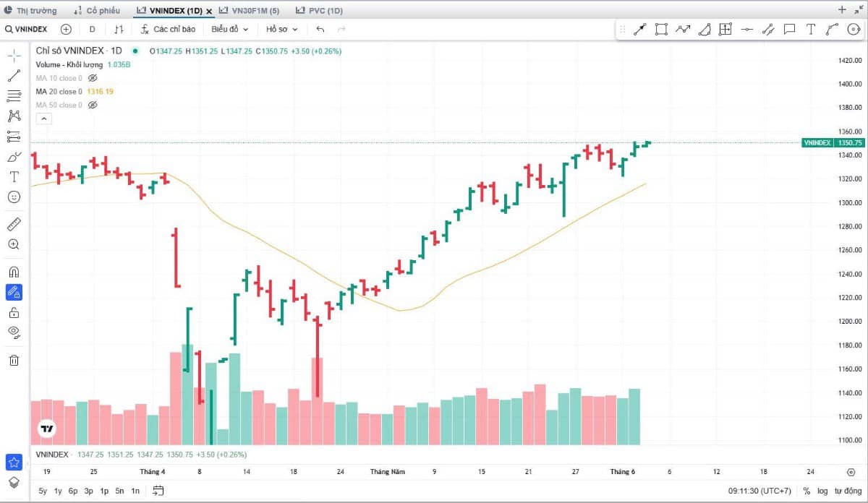Close the VNINDEX (1D) tab
Image resolution: width=868 pixels, height=503 pixels.
pyautogui.click(x=209, y=12)
